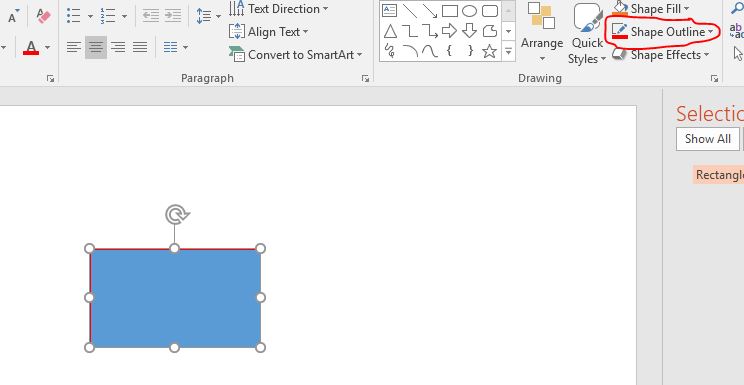The height and width of the screenshot is (385, 744).
Task: Select the Arrow line shape
Action: click(429, 10)
